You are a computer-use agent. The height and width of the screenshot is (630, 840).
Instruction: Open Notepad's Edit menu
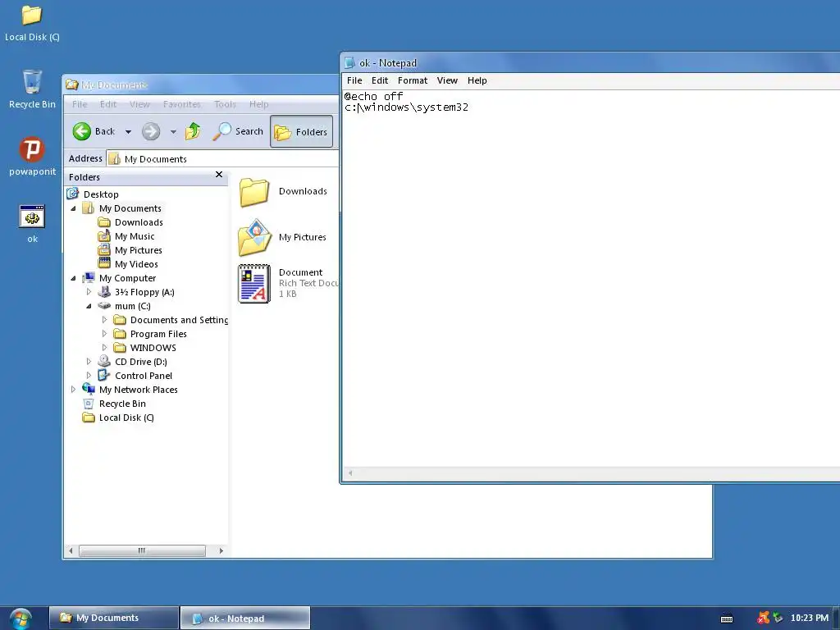pyautogui.click(x=380, y=80)
